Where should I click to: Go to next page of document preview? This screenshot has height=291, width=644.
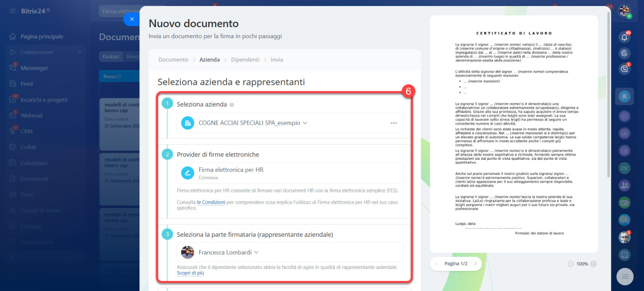click(x=475, y=264)
